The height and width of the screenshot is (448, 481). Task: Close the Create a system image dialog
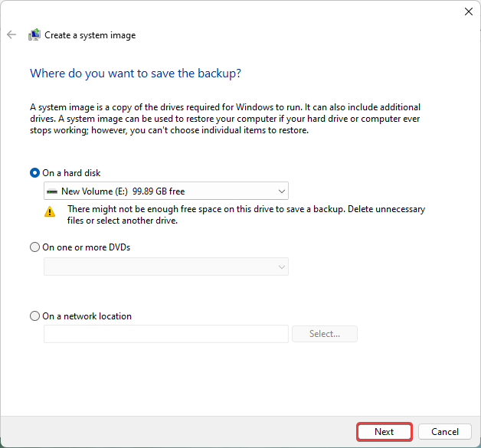[x=469, y=11]
